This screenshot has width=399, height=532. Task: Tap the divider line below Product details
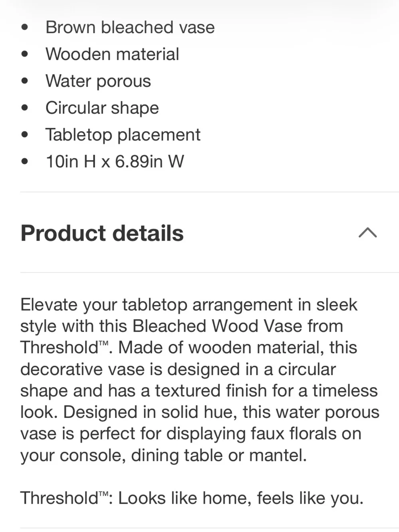click(x=210, y=273)
